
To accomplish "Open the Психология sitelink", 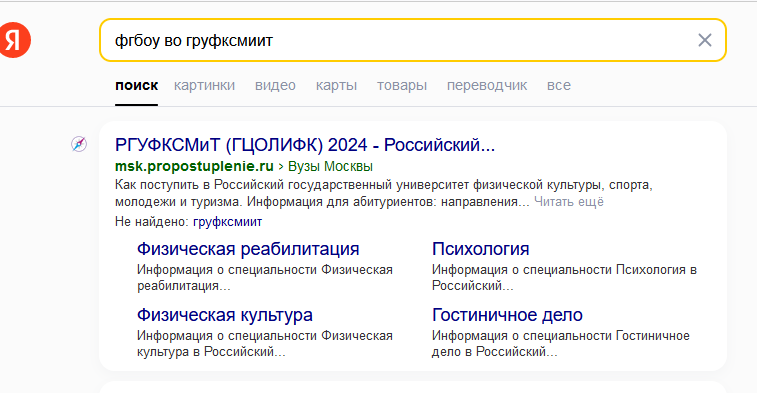I will pyautogui.click(x=480, y=249).
